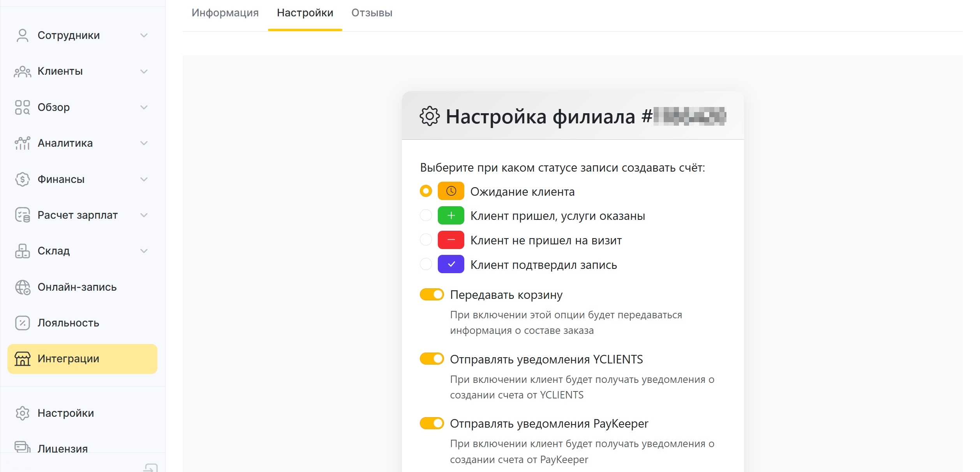Disable the 'Передавать корзину' toggle

[x=432, y=295]
